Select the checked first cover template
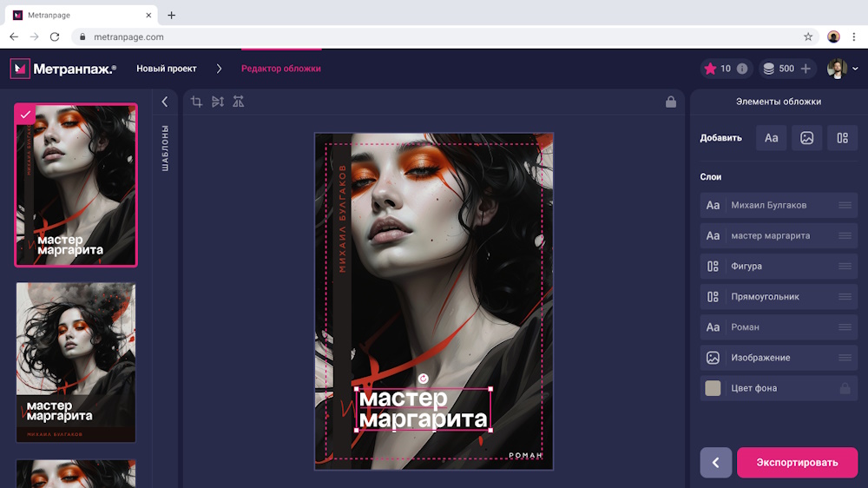This screenshot has width=868, height=488. 76,185
